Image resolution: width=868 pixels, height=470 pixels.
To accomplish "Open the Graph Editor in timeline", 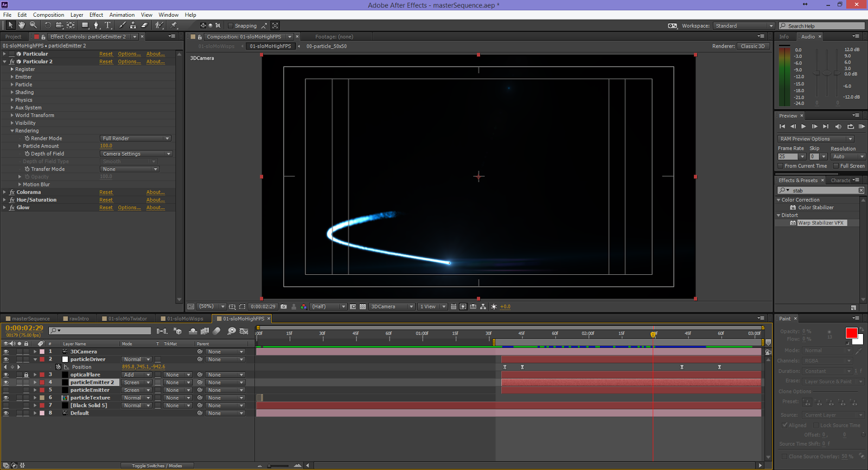I will (244, 331).
